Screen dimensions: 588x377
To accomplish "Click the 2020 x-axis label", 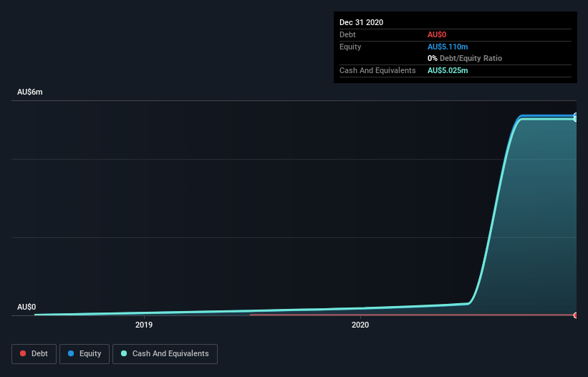I will pos(360,325).
